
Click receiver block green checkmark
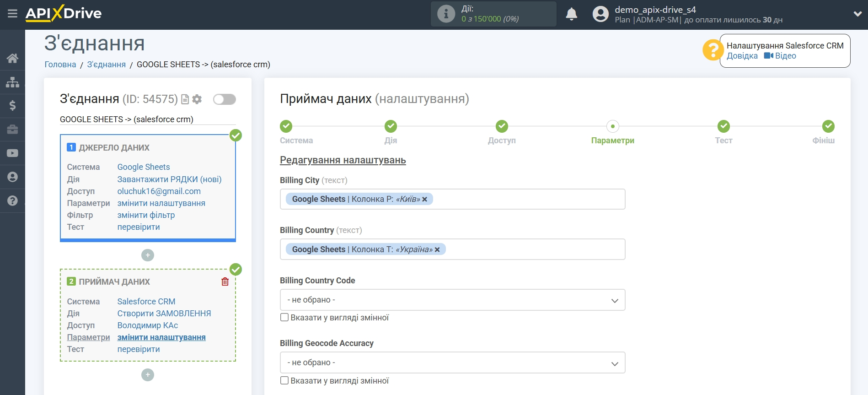point(236,270)
